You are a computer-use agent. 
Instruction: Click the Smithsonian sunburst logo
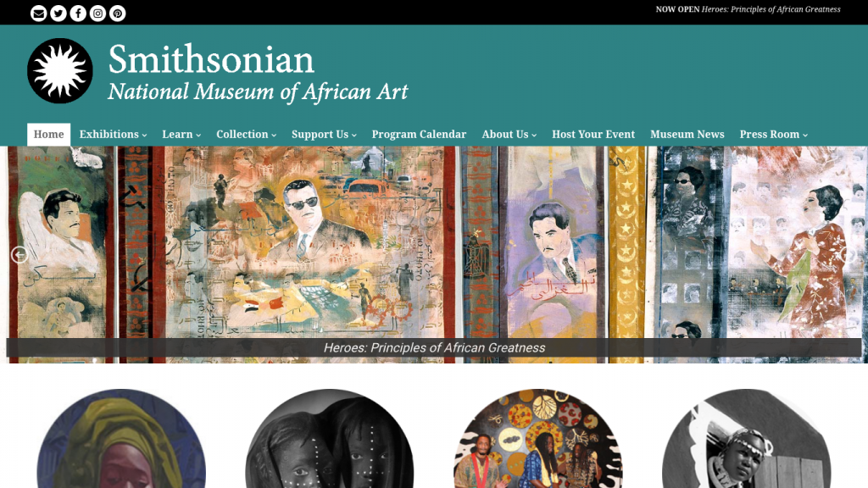[x=60, y=71]
